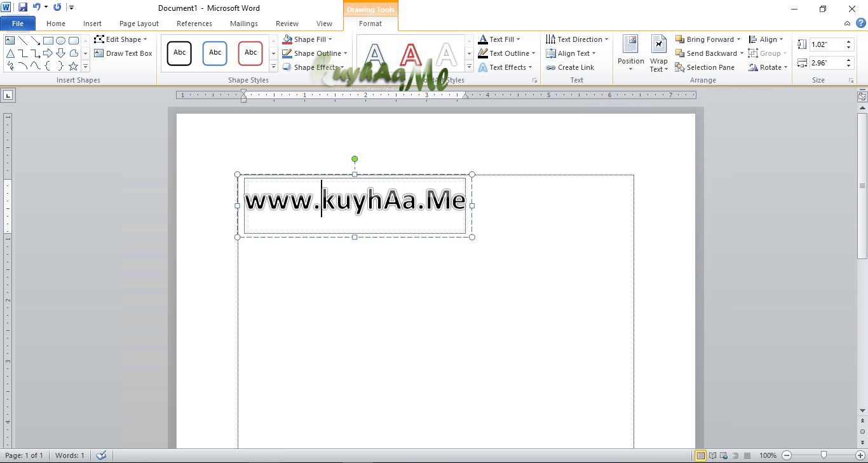Click the Zoom In plus button
The height and width of the screenshot is (463, 868).
[860, 455]
